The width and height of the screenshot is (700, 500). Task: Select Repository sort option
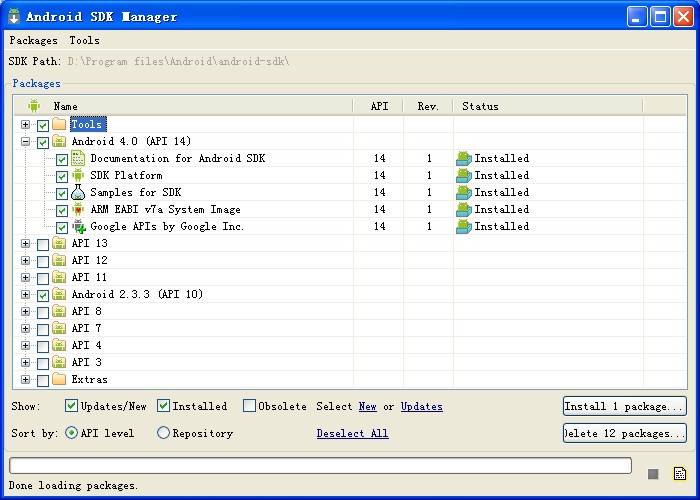click(163, 433)
